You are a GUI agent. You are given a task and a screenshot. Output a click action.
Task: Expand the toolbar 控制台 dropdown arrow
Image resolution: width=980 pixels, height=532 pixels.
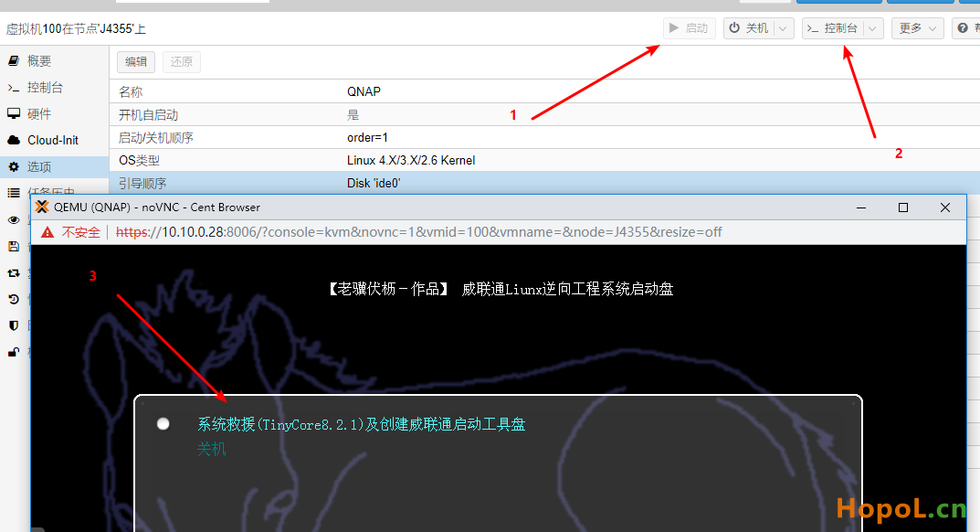point(873,28)
